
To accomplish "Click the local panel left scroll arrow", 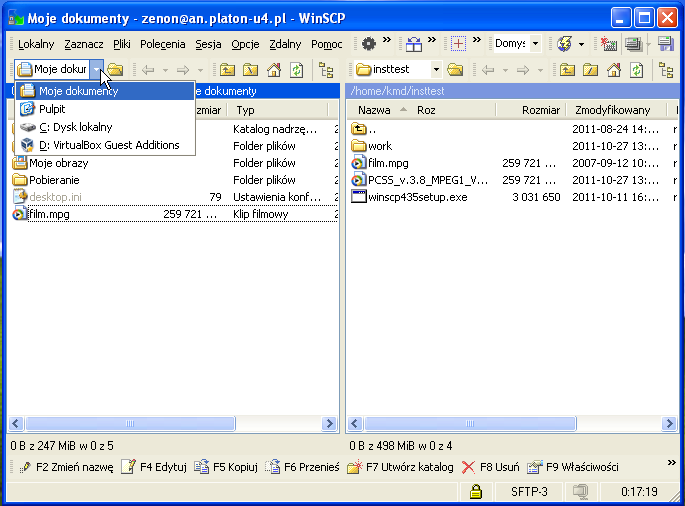I will click(x=16, y=423).
